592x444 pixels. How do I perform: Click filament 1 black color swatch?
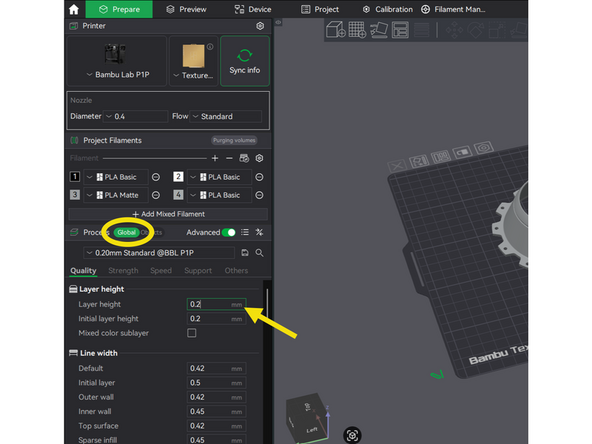point(75,177)
